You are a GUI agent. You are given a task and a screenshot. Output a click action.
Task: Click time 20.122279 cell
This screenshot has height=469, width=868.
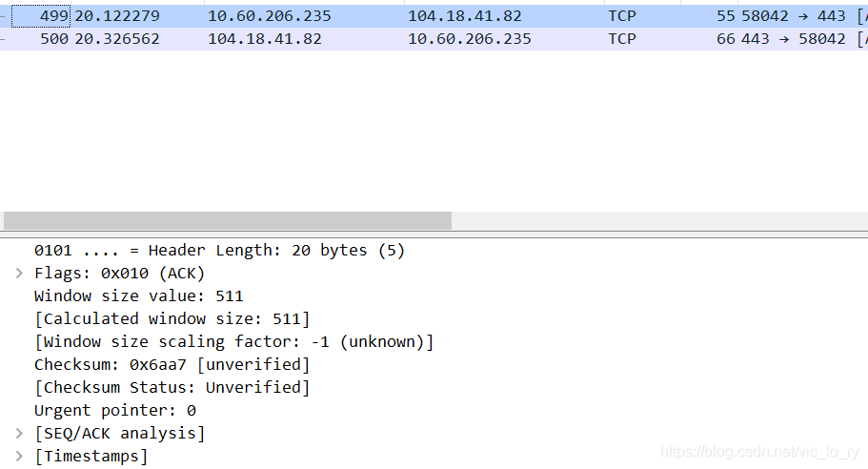[117, 16]
